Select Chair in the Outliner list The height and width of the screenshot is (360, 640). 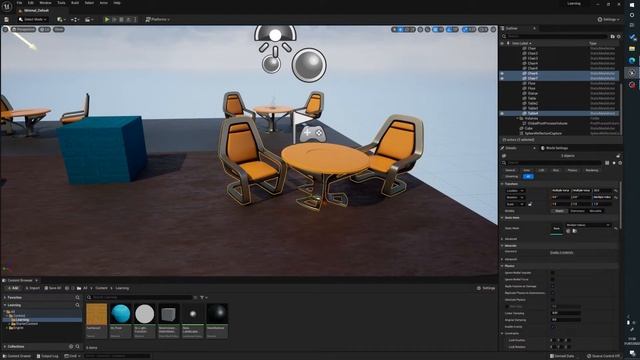click(x=532, y=49)
